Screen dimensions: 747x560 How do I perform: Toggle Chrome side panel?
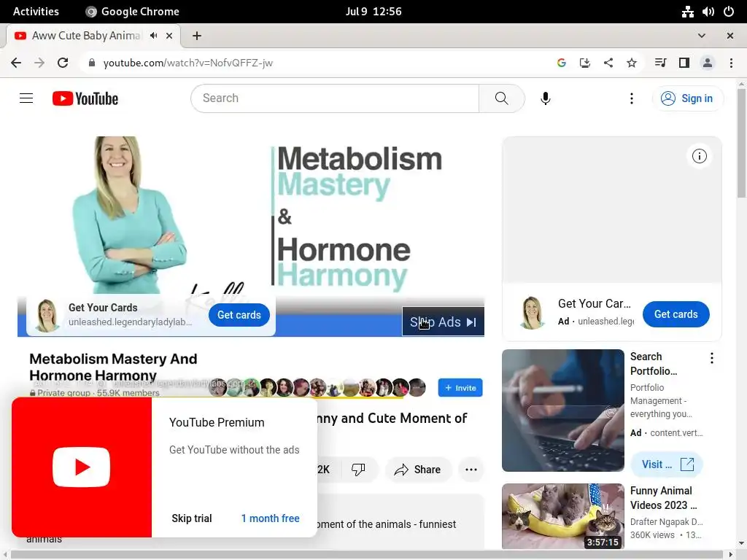684,63
